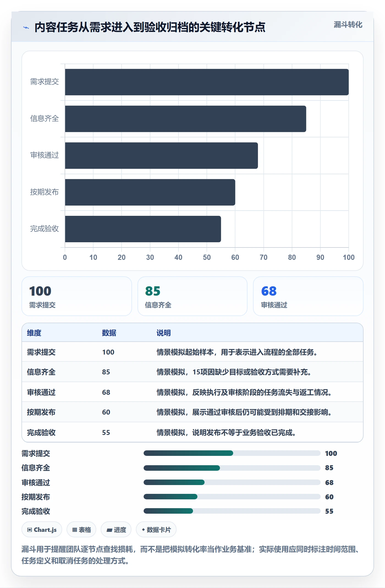Click the 完成验收 progress bar
The height and width of the screenshot is (588, 385).
(232, 511)
